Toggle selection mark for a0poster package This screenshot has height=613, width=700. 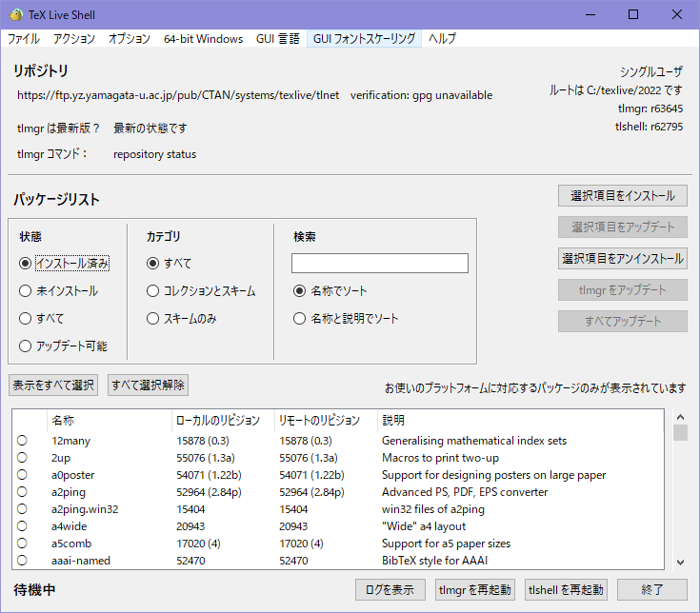click(x=22, y=475)
